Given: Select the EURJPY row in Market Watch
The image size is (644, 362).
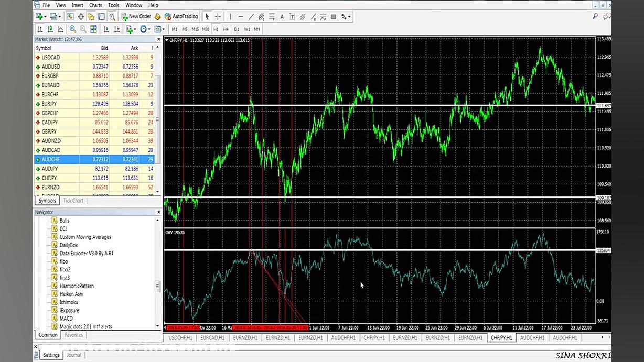Looking at the screenshot, I should click(94, 104).
